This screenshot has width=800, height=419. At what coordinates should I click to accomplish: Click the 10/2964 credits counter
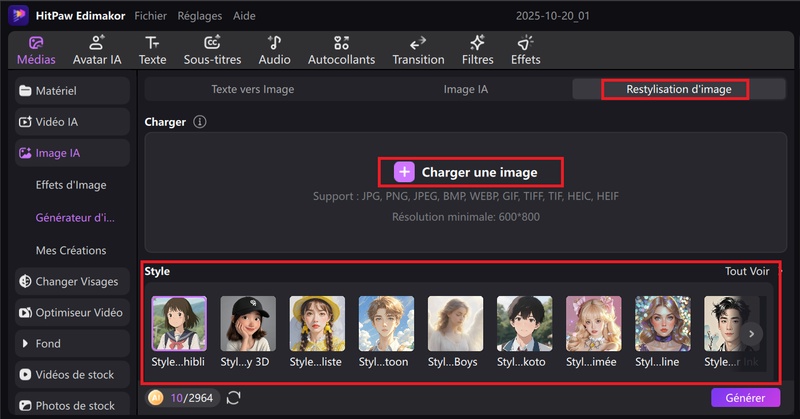[191, 398]
